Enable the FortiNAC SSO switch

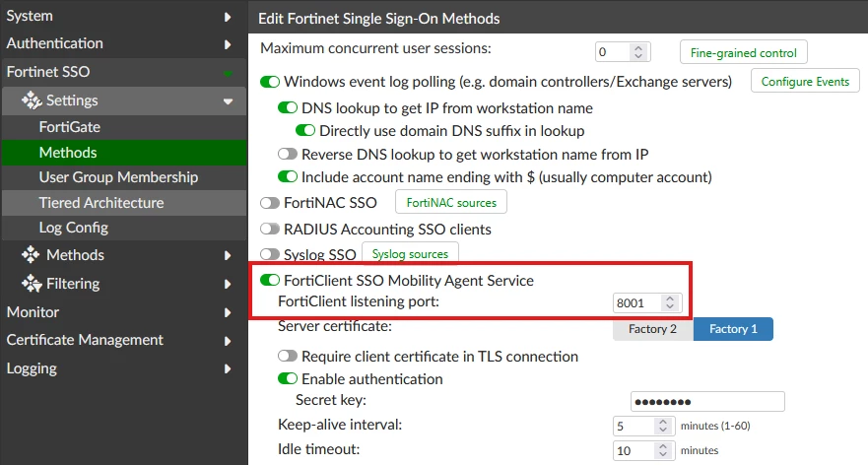[x=270, y=203]
